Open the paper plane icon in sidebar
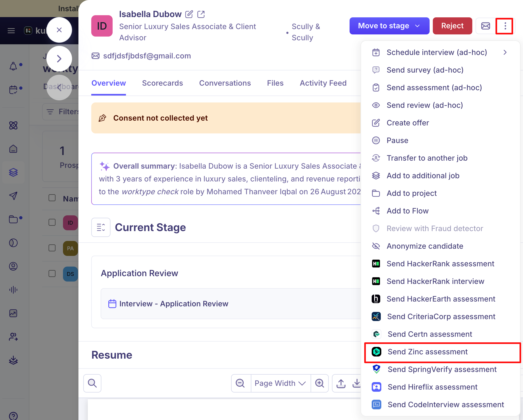 click(13, 196)
